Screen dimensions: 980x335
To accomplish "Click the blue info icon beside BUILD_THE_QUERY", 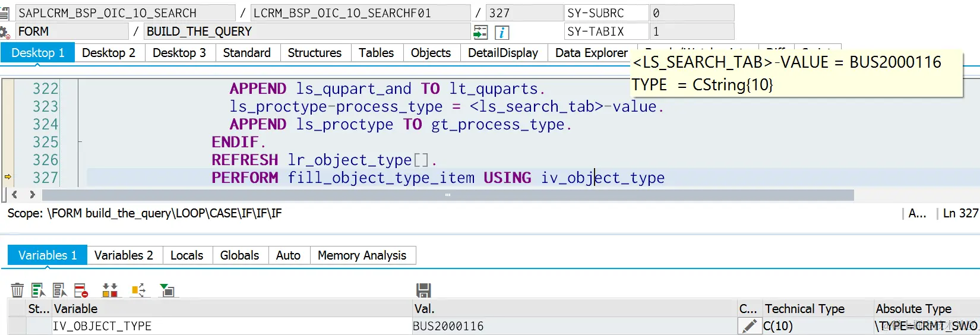I will point(502,32).
